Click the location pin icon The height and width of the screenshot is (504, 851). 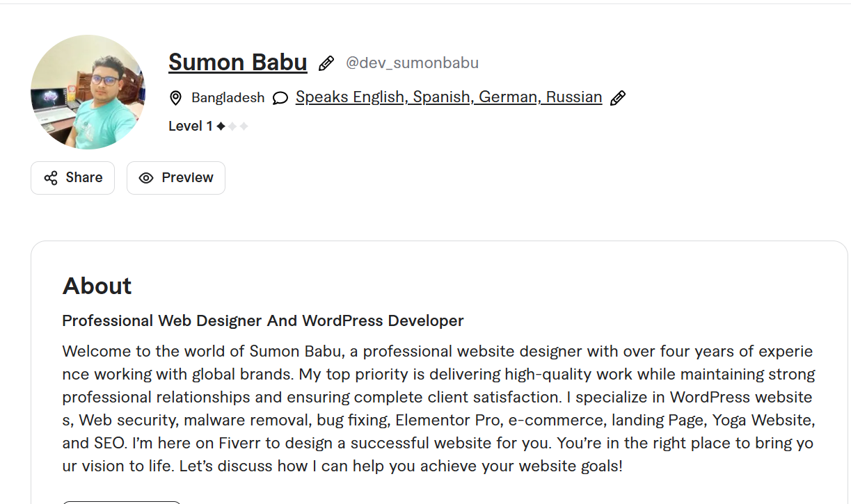tap(175, 98)
